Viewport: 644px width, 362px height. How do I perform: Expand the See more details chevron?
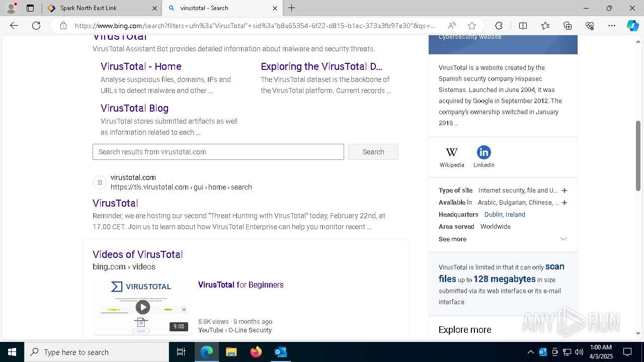point(563,239)
